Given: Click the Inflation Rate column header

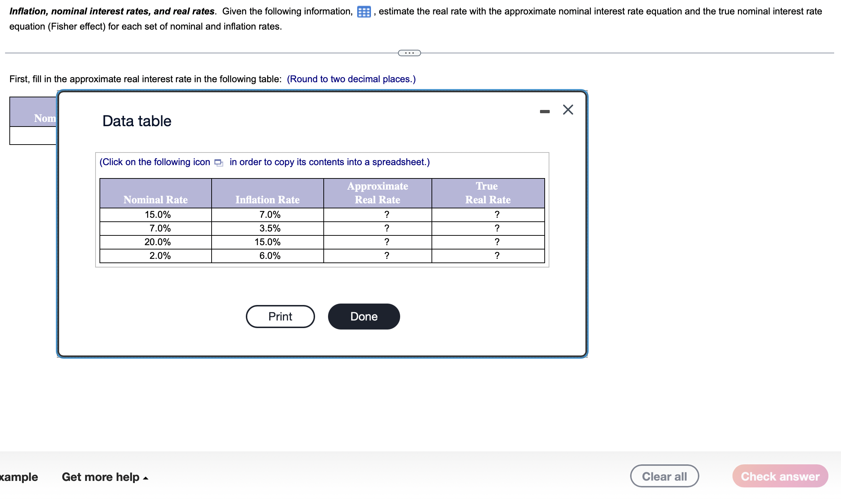Looking at the screenshot, I should click(x=267, y=199).
